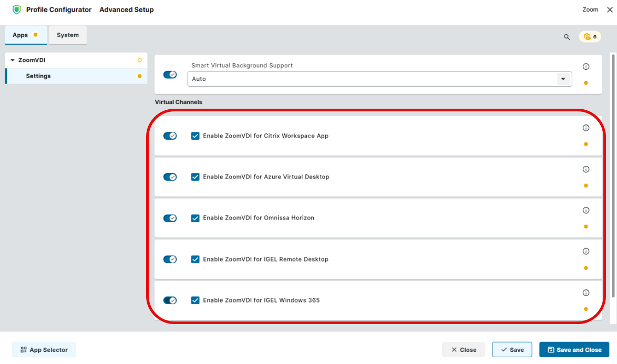The image size is (617, 364).
Task: Open the changed settings counter badge
Action: pos(590,37)
